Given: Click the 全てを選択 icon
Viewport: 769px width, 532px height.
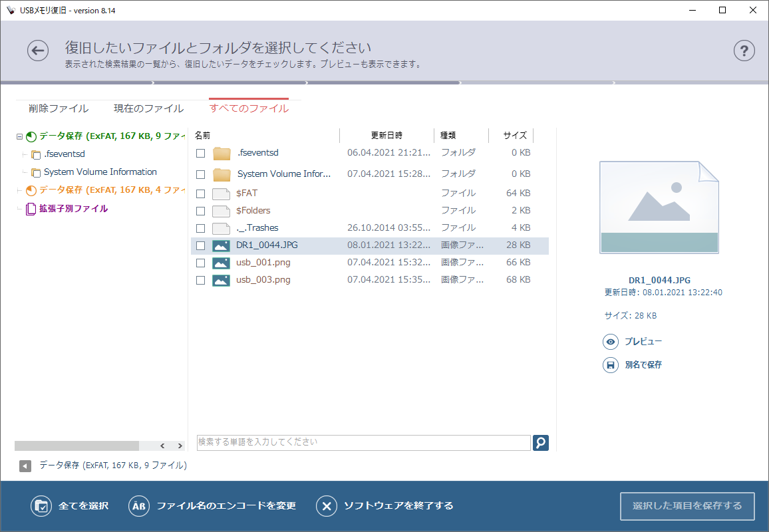Looking at the screenshot, I should (x=41, y=506).
